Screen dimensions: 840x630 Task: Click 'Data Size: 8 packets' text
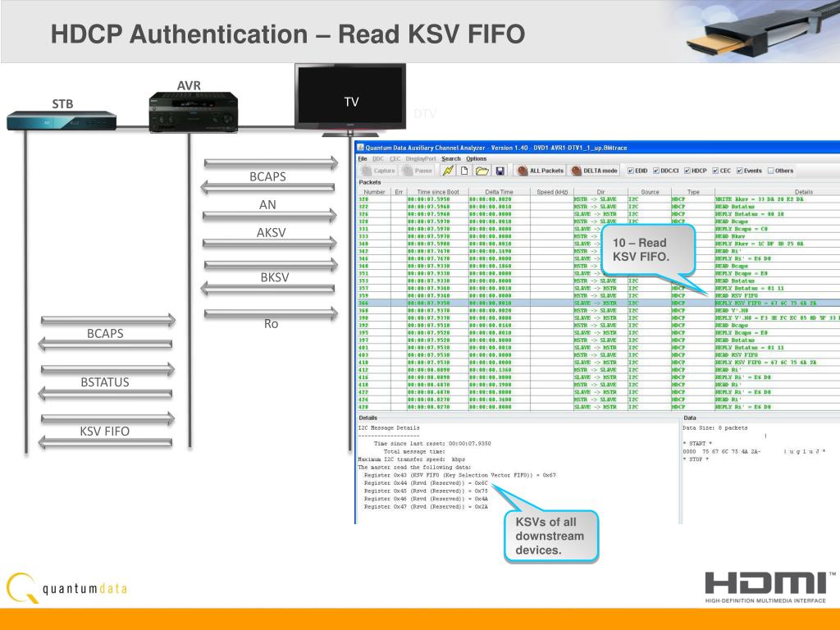(x=715, y=428)
